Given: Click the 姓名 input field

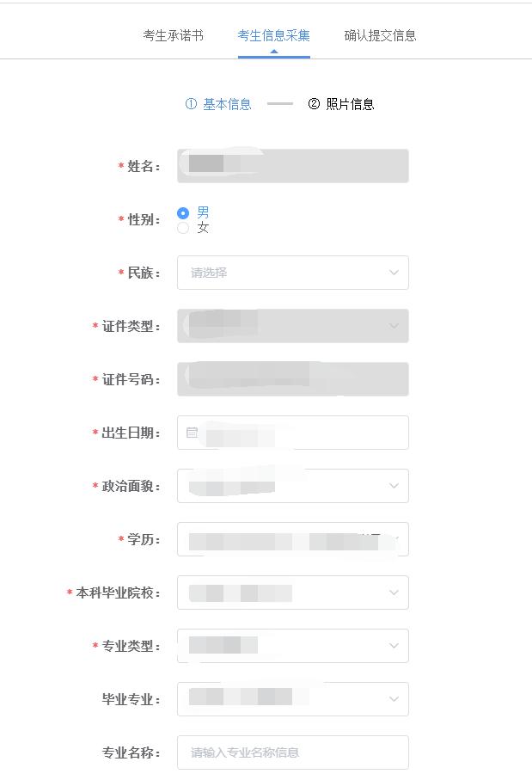Looking at the screenshot, I should [x=292, y=166].
